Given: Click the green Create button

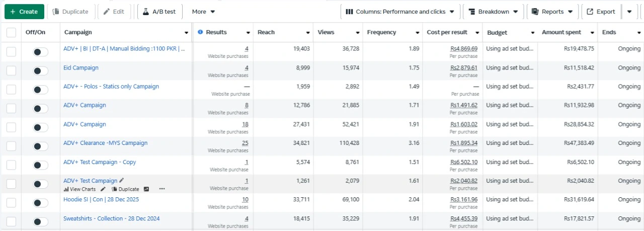Looking at the screenshot, I should (24, 12).
